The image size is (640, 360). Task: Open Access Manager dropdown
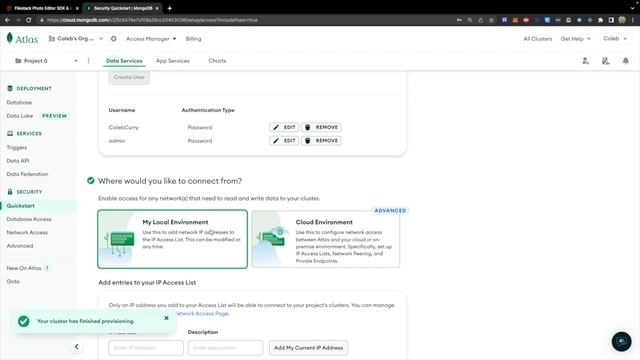151,39
